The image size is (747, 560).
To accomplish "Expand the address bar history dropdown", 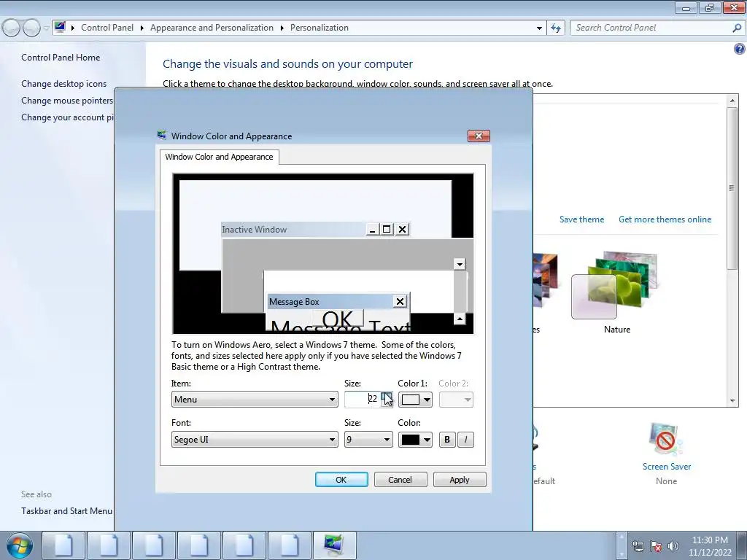I will tap(539, 28).
